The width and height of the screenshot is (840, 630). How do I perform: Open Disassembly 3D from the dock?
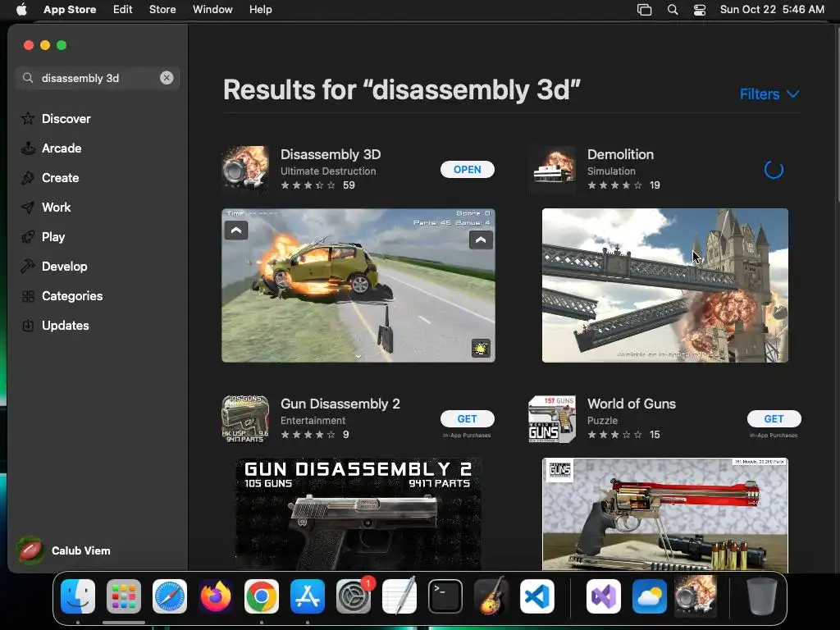point(696,596)
